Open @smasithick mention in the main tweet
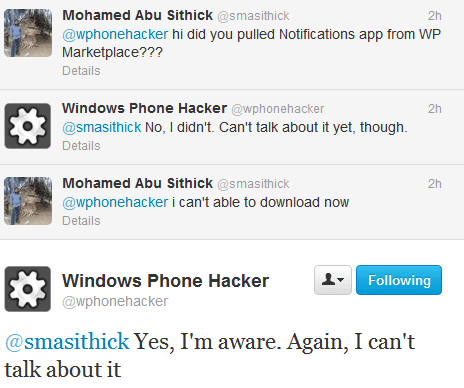Screen dimensions: 464x388 click(67, 342)
